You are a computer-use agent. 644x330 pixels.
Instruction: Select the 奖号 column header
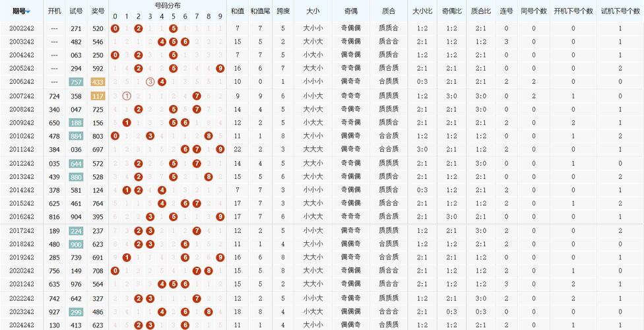pos(98,11)
